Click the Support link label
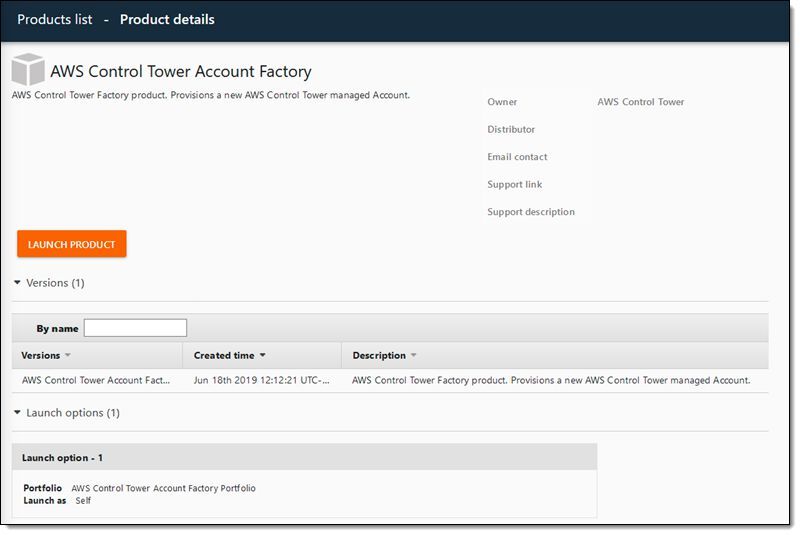800x535 pixels. click(x=515, y=185)
